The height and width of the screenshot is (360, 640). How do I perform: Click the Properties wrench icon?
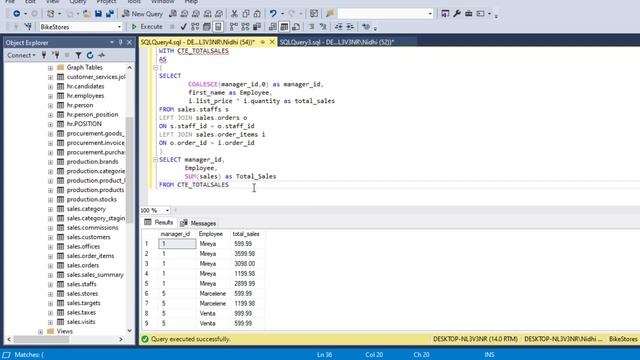(457, 13)
